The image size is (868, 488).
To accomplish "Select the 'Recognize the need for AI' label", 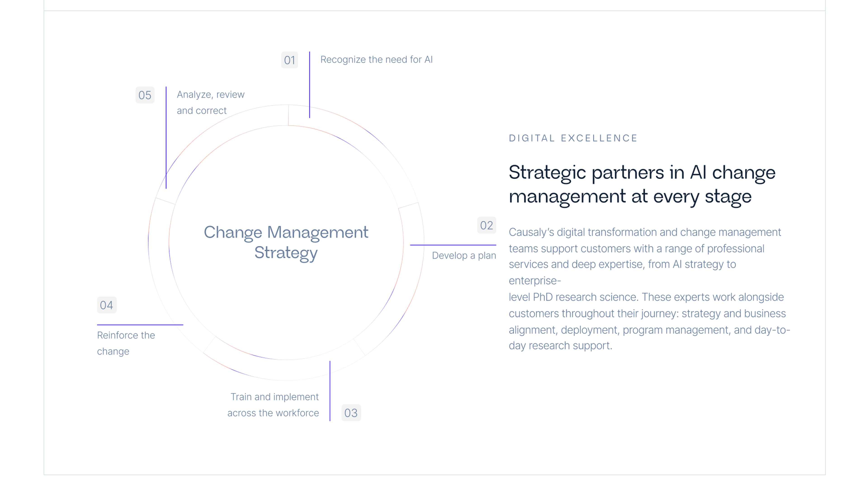I will tap(376, 60).
